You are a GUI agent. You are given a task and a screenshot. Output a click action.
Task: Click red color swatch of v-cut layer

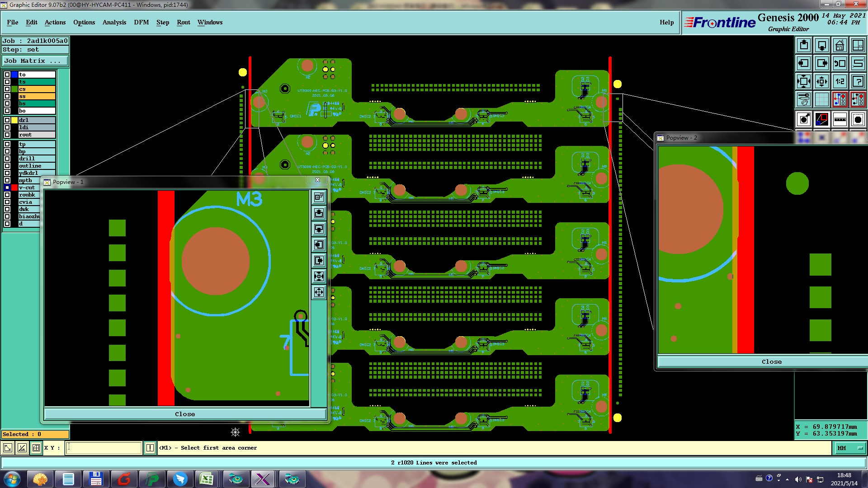click(14, 188)
